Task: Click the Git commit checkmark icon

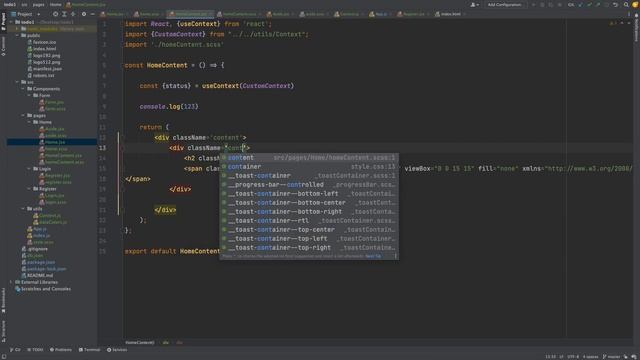Action: coord(589,4)
